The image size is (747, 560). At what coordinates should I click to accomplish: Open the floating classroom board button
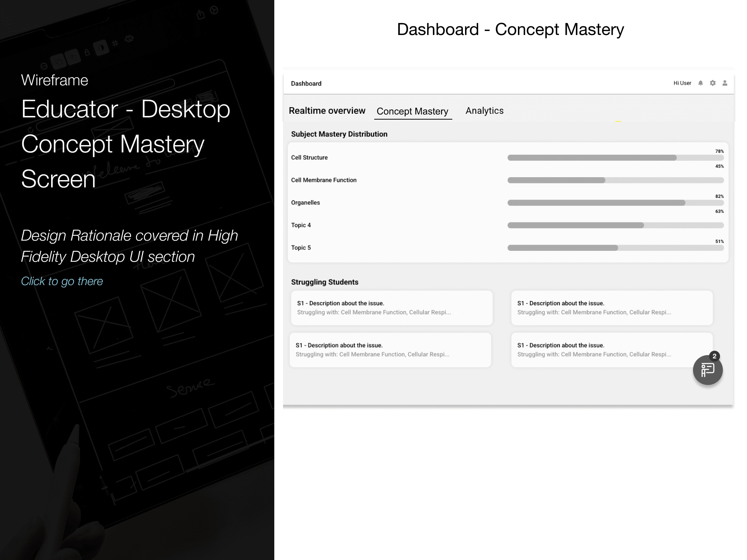pyautogui.click(x=707, y=370)
